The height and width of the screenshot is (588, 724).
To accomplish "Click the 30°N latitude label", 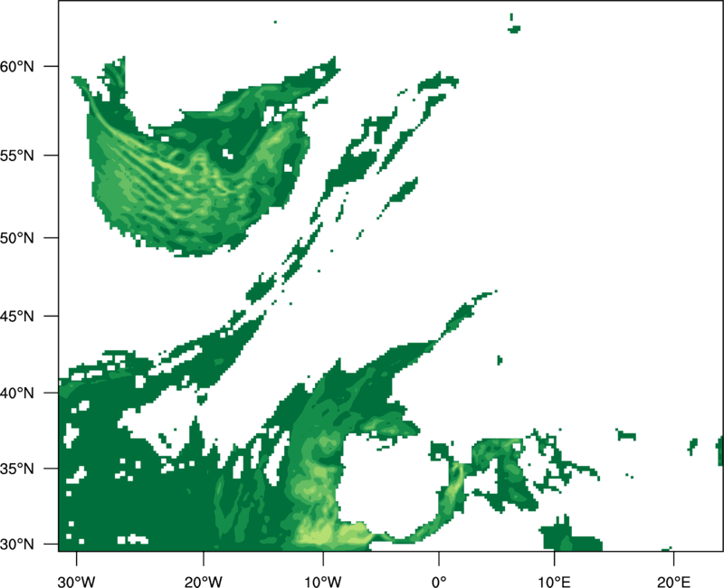I will click(16, 545).
